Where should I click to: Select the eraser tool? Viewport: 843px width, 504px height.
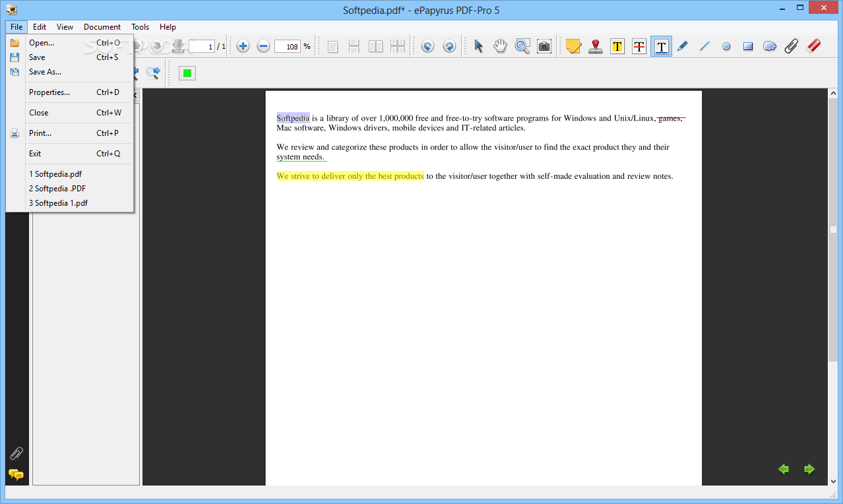point(813,46)
